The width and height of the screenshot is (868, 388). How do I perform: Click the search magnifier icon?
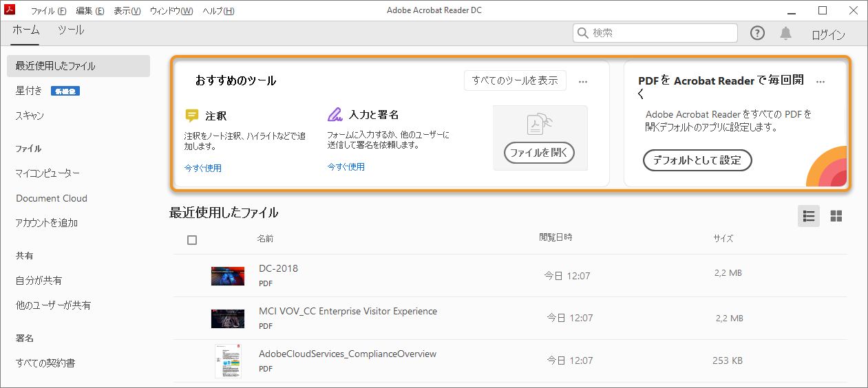[x=583, y=32]
